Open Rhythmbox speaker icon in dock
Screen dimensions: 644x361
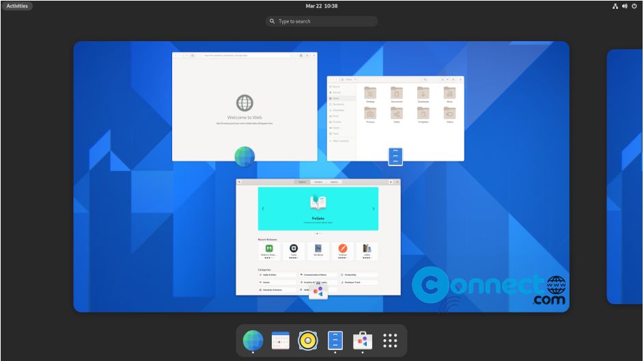308,340
